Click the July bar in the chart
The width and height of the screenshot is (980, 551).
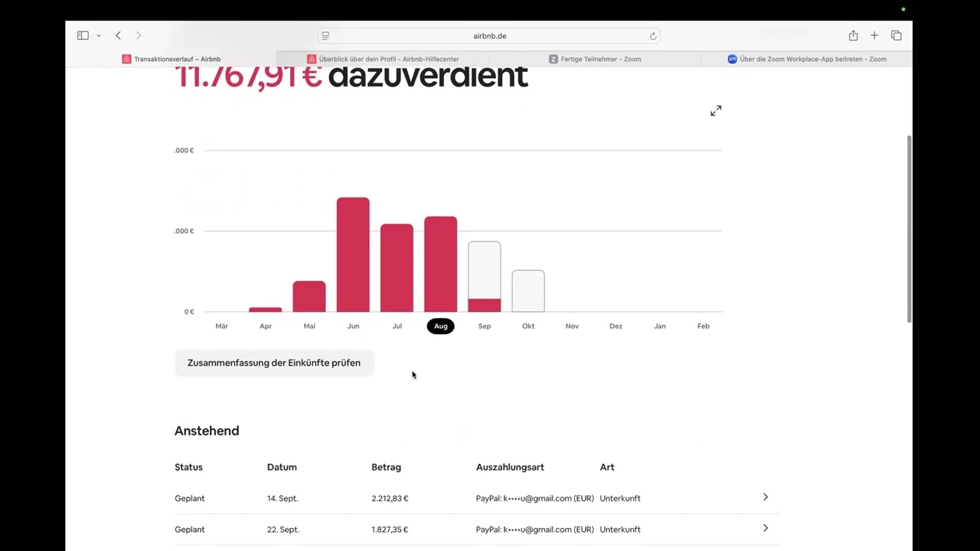point(397,268)
